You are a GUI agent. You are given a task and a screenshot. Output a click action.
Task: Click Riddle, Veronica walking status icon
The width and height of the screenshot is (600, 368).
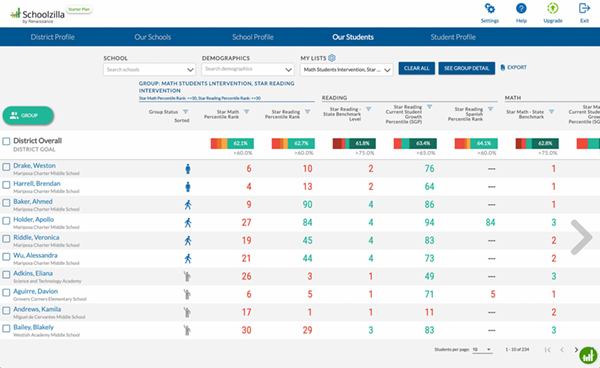point(188,241)
